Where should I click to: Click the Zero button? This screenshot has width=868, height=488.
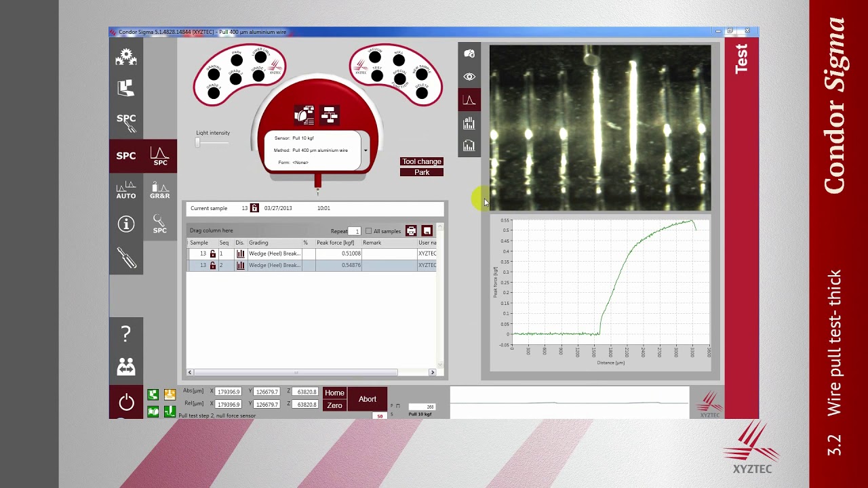[334, 405]
